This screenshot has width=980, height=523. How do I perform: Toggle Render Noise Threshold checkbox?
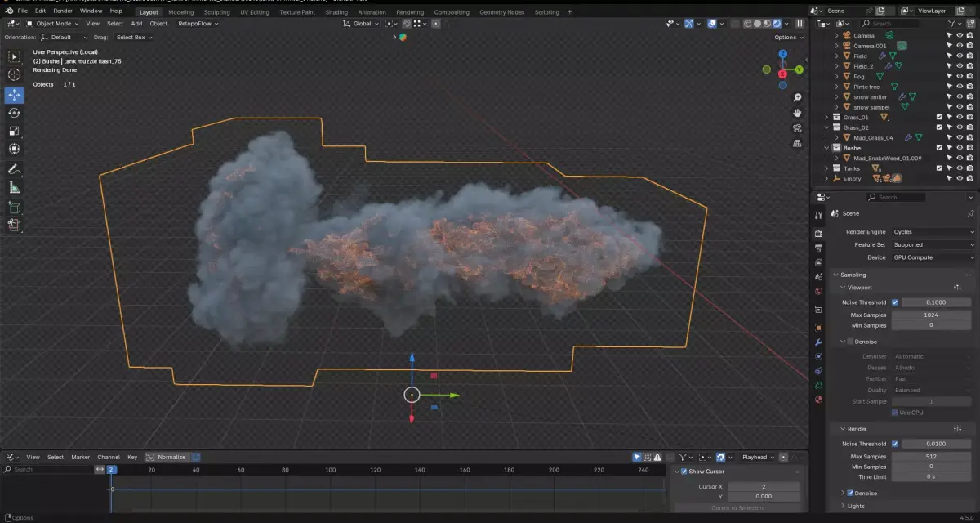point(895,444)
